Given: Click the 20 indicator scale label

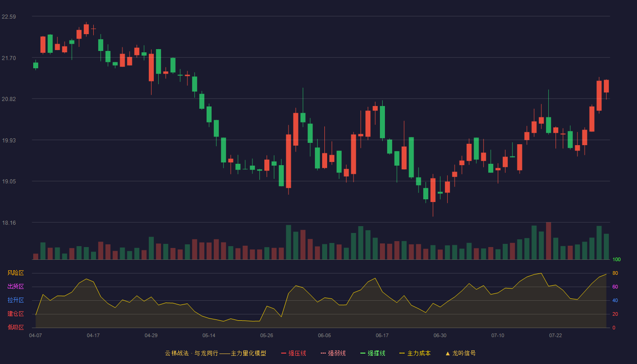Looking at the screenshot, I should click(x=615, y=314).
